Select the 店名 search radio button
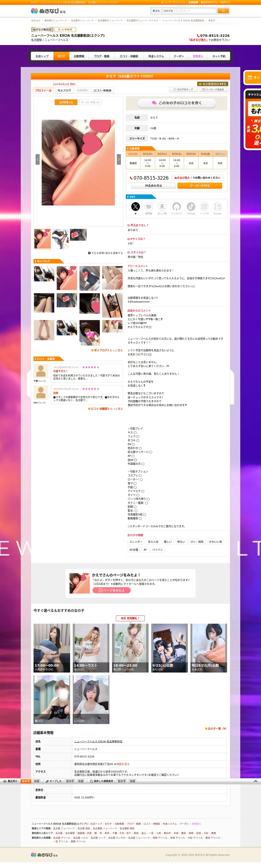Viewport: 261px width, 868px height. point(154,11)
